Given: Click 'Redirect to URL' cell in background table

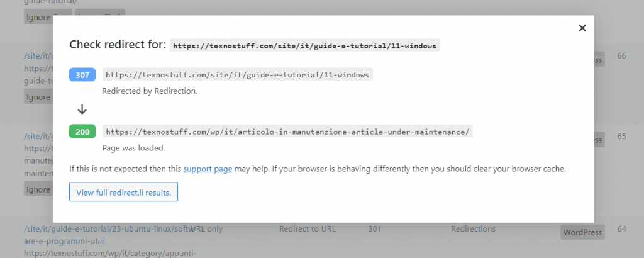Looking at the screenshot, I should pos(308,229).
